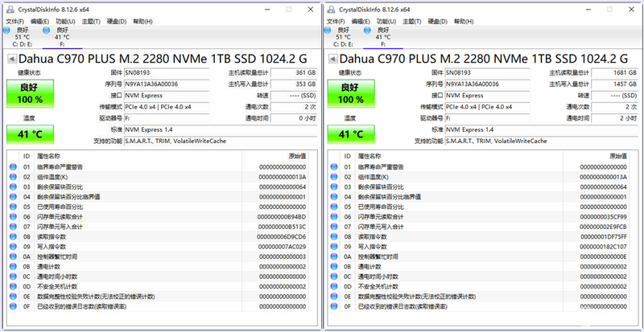The width and height of the screenshot is (644, 332).
Task: Click power-on hours value 2 小时
Action: click(x=615, y=118)
